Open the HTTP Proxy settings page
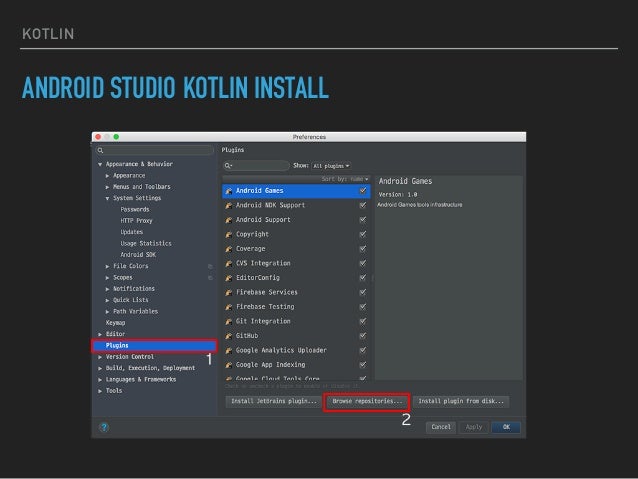638x479 pixels. tap(136, 221)
